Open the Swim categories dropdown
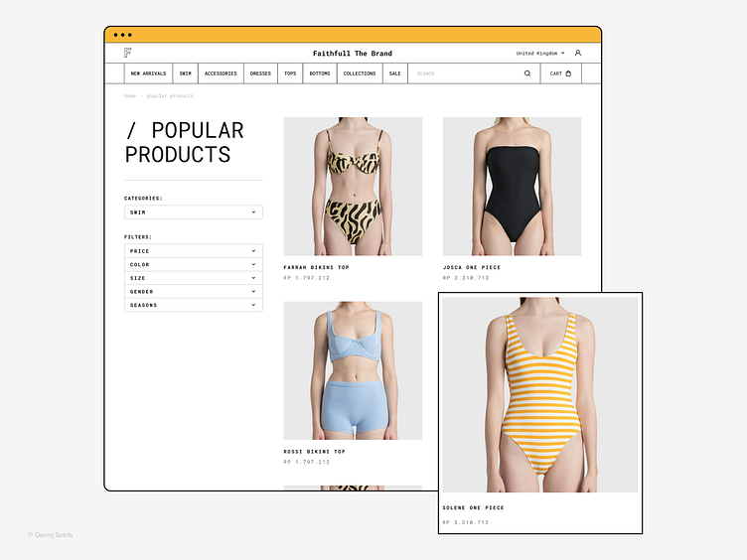Viewport: 747px width, 560px height. point(194,212)
